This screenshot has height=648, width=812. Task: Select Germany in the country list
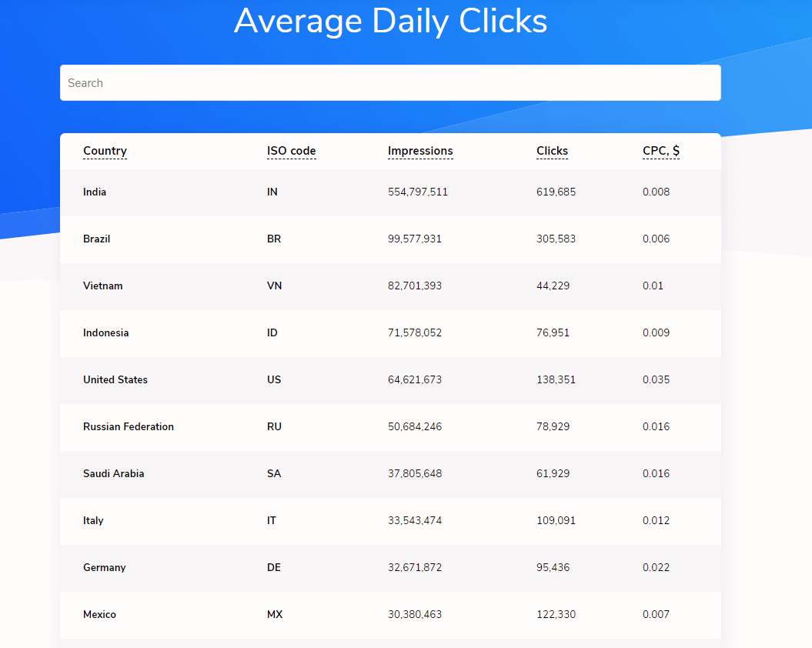[104, 568]
